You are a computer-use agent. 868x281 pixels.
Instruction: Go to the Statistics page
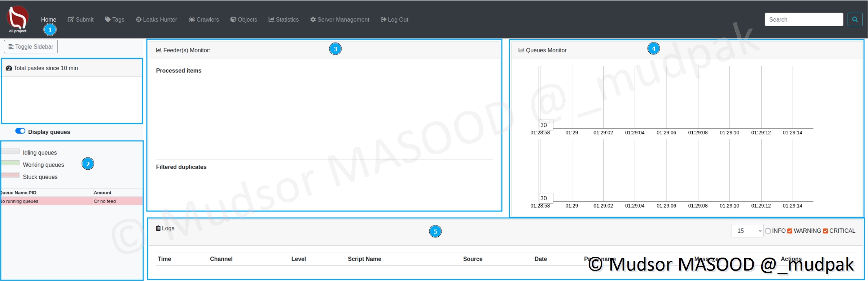click(x=284, y=19)
